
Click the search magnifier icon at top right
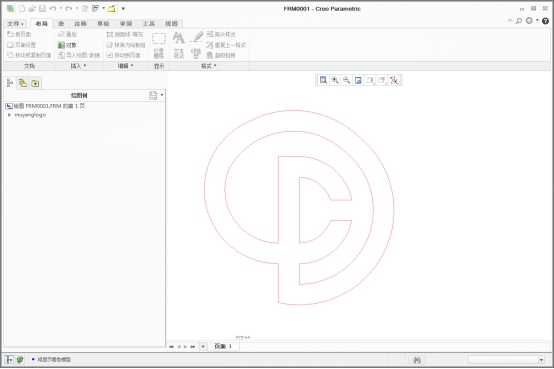(x=519, y=21)
